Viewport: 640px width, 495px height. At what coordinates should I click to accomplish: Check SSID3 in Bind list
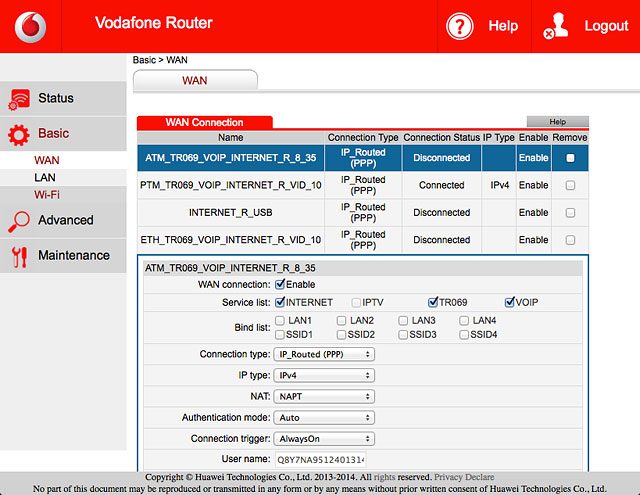coord(403,335)
